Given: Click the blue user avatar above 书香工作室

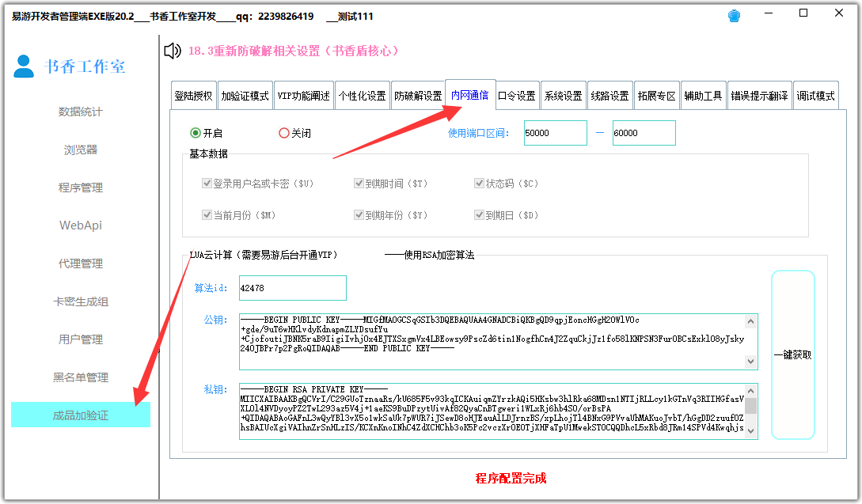Looking at the screenshot, I should (24, 66).
